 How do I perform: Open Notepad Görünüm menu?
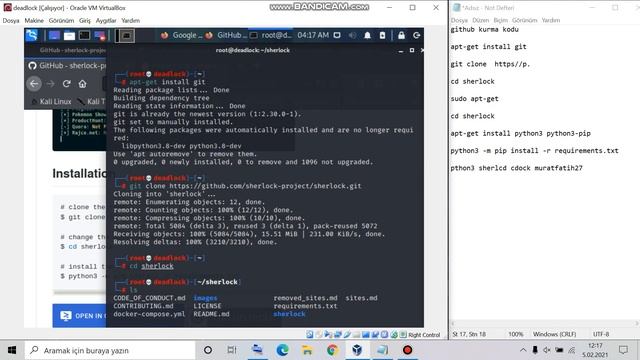(x=525, y=20)
